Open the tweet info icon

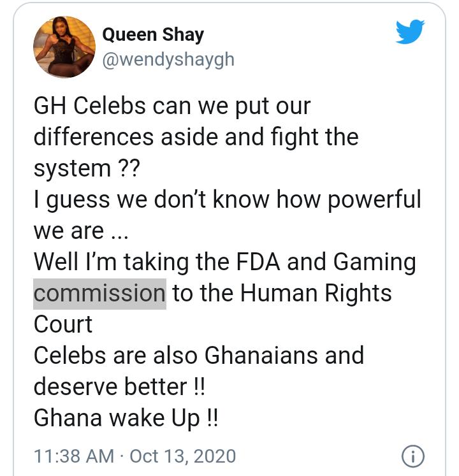pyautogui.click(x=412, y=456)
